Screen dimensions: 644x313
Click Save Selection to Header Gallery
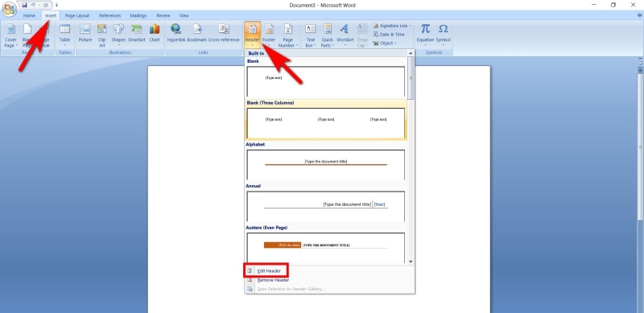click(x=291, y=289)
